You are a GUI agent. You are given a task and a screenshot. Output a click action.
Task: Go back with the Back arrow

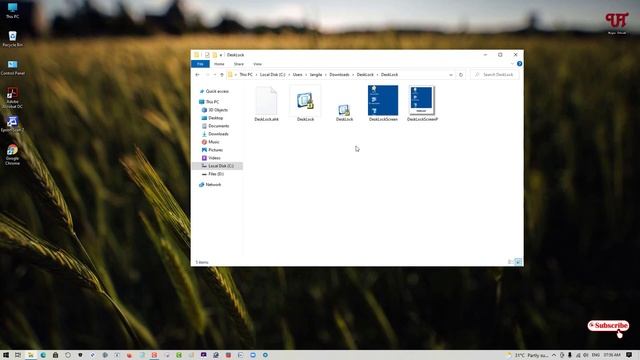198,75
